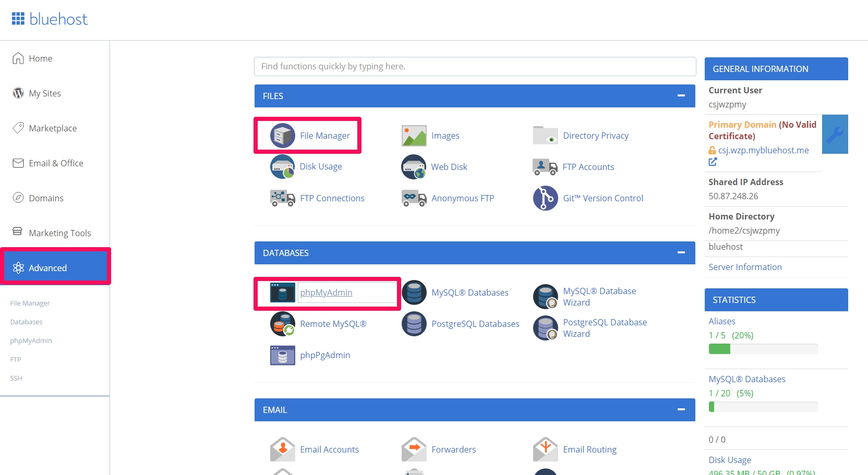Click the Shared IP Address value 50.87.248.26
The height and width of the screenshot is (475, 868).
click(733, 196)
